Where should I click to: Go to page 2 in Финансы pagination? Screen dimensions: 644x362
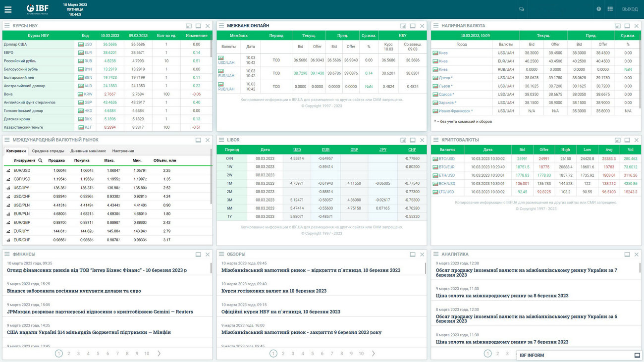[x=69, y=354]
